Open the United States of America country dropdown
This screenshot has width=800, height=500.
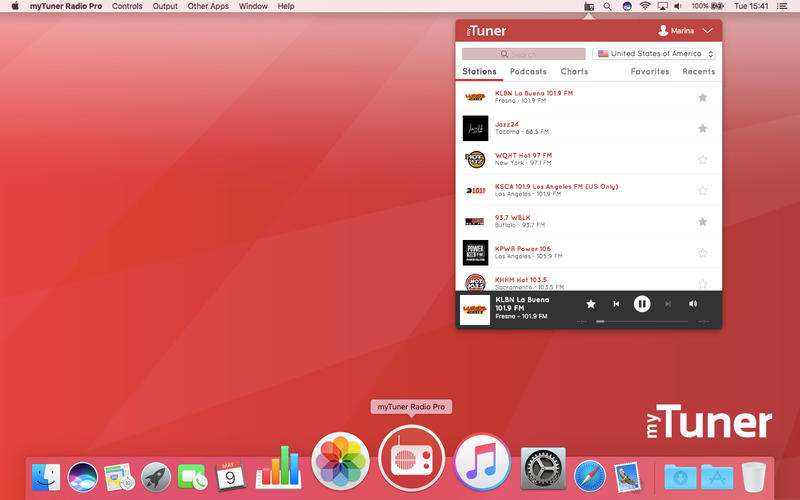(x=654, y=54)
